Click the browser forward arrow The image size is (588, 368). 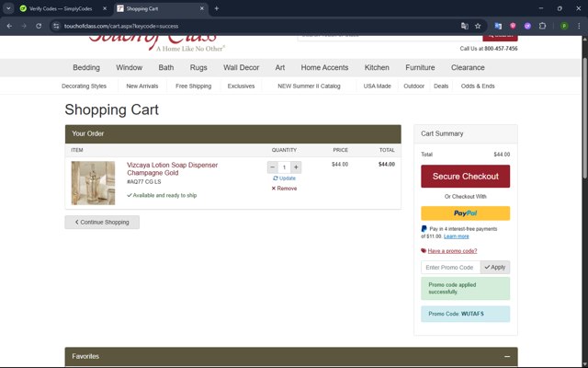pos(24,26)
